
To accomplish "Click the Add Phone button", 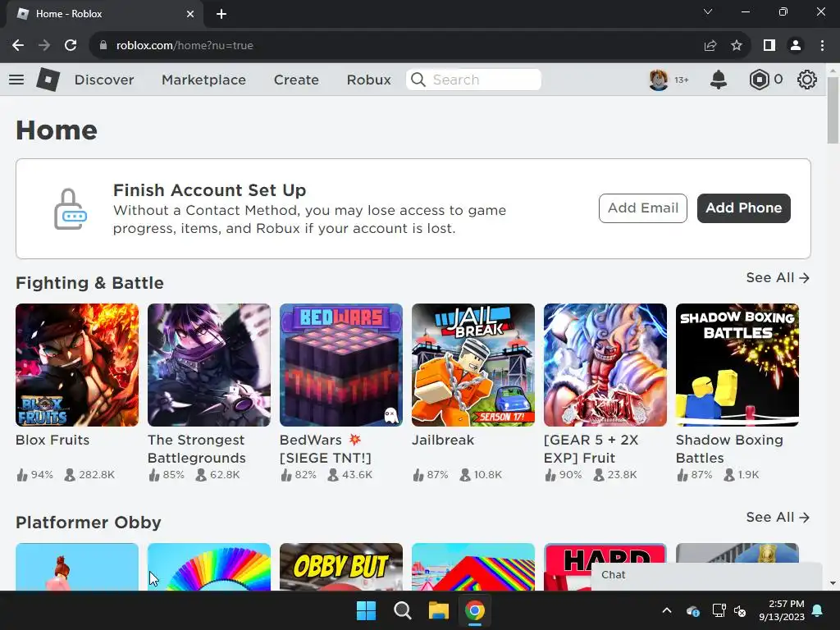I will 743,208.
